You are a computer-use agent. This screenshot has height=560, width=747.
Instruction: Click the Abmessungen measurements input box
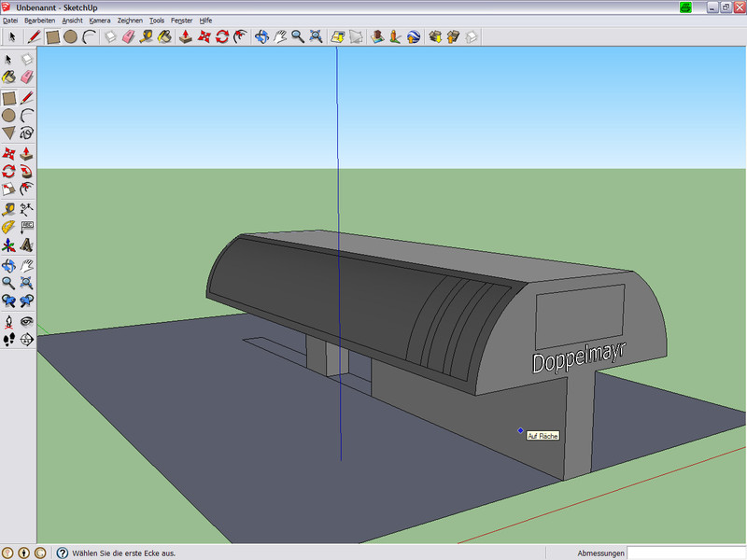click(686, 553)
